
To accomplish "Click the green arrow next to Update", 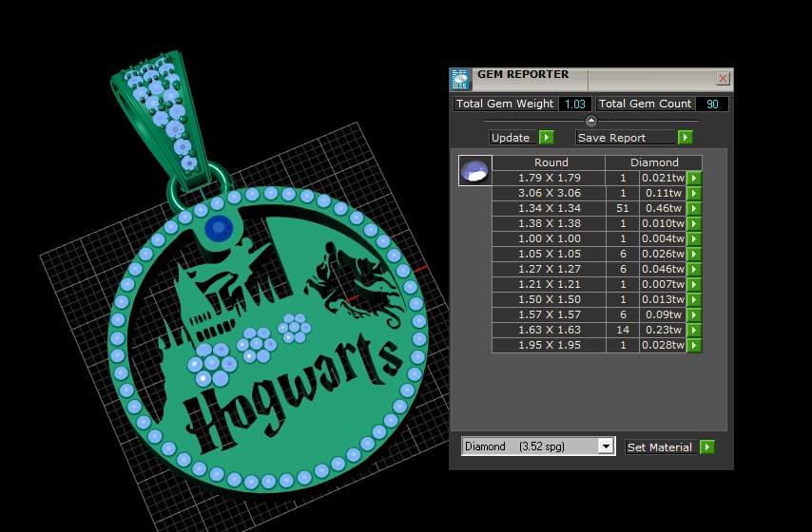I will pos(547,137).
